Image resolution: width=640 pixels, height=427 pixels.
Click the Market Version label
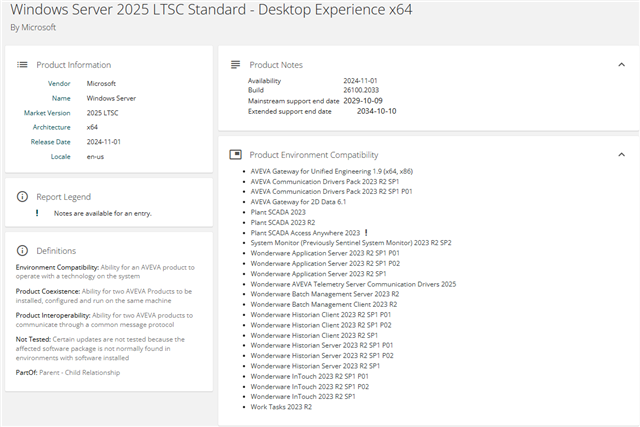(47, 113)
